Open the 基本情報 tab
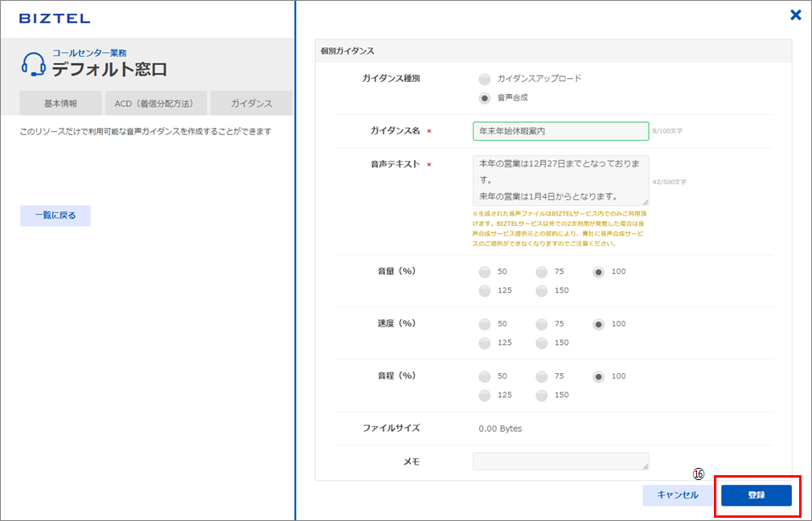This screenshot has height=521, width=812. [60, 103]
